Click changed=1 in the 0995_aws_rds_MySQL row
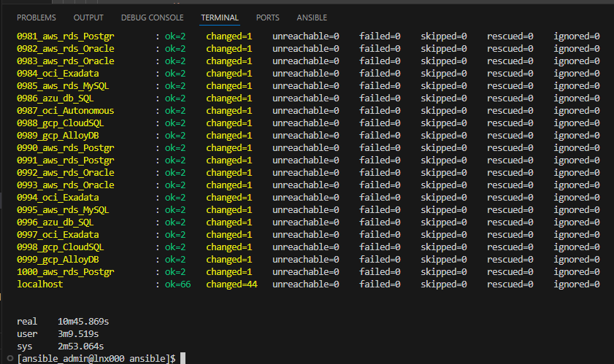614x364 pixels. click(229, 210)
